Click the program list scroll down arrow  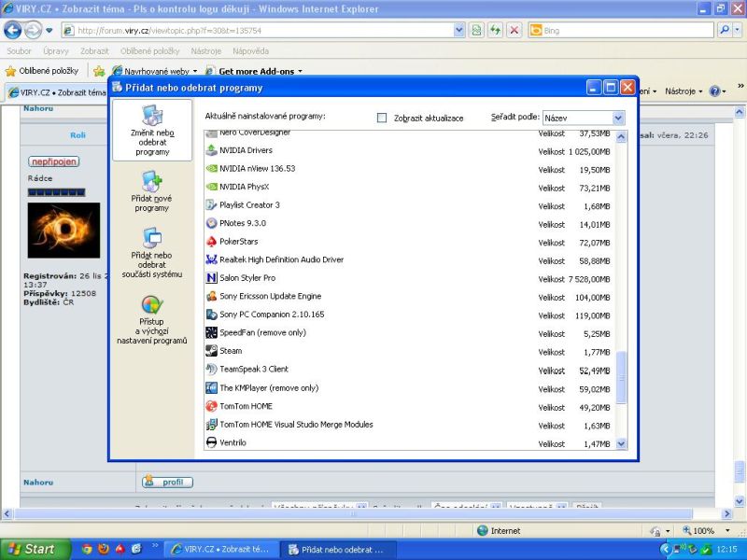[x=621, y=444]
